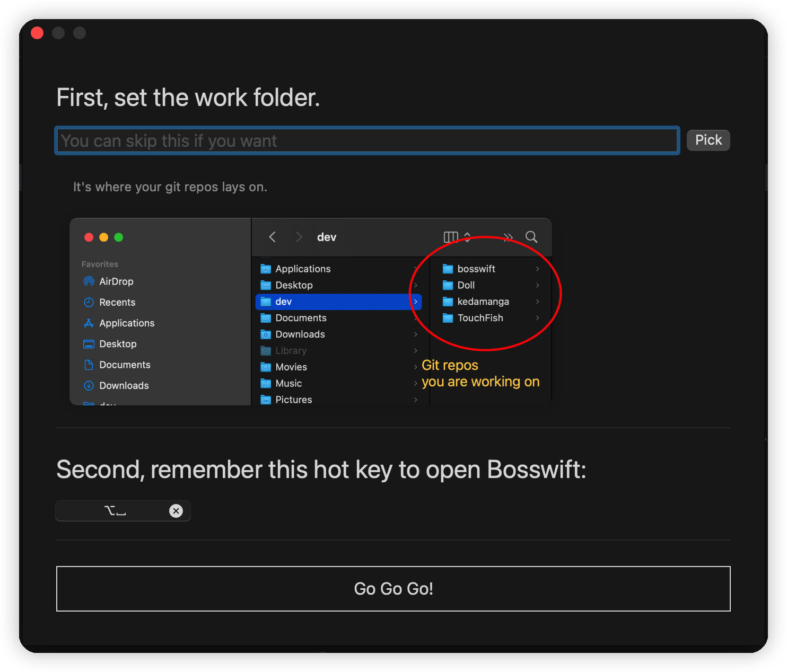Click 'It's where your git repos lays on.' text
787x672 pixels.
click(x=170, y=187)
